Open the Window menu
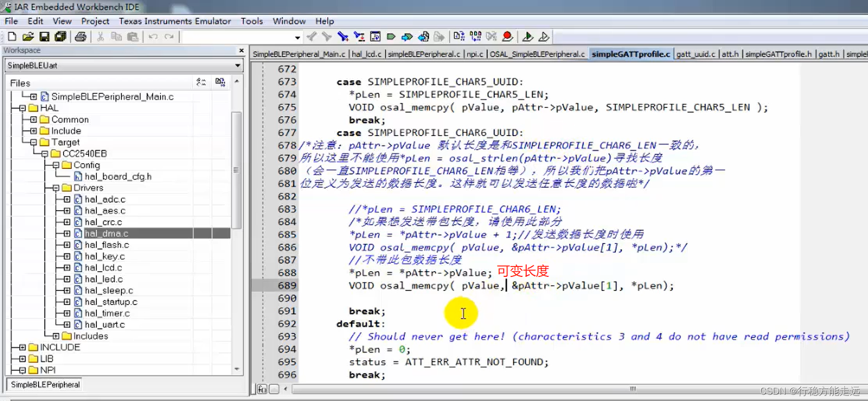The width and height of the screenshot is (868, 401). tap(289, 21)
